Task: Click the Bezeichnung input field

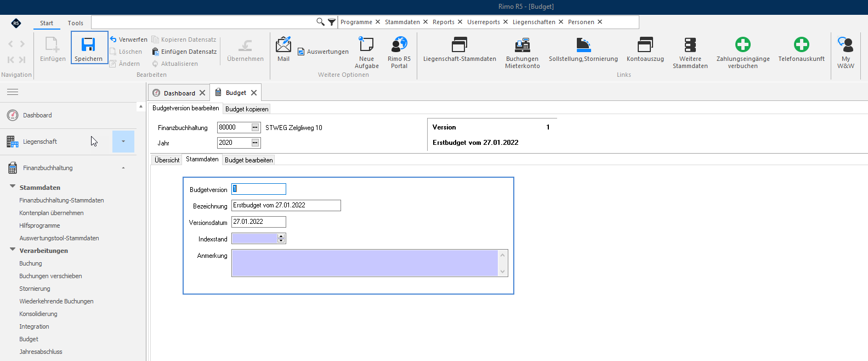Action: click(x=286, y=205)
